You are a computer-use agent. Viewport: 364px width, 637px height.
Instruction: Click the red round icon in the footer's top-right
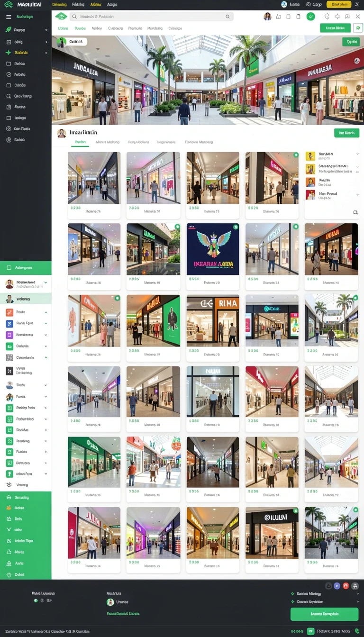(346, 586)
